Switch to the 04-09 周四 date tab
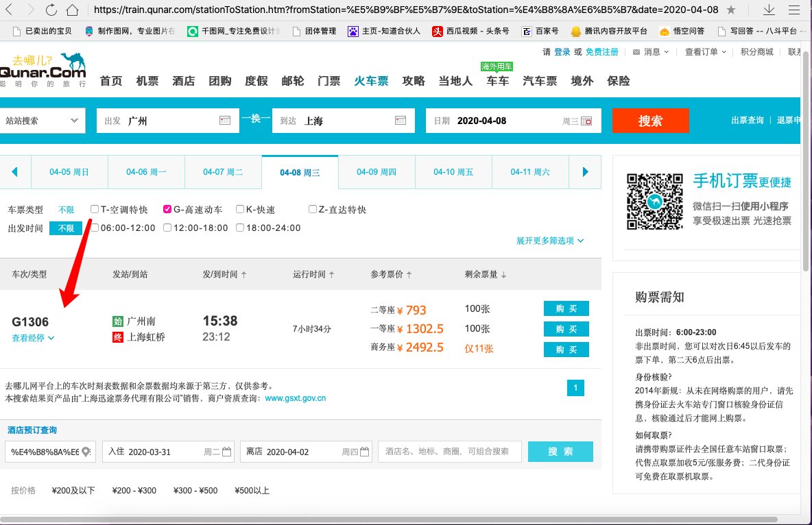812x525 pixels. tap(376, 172)
